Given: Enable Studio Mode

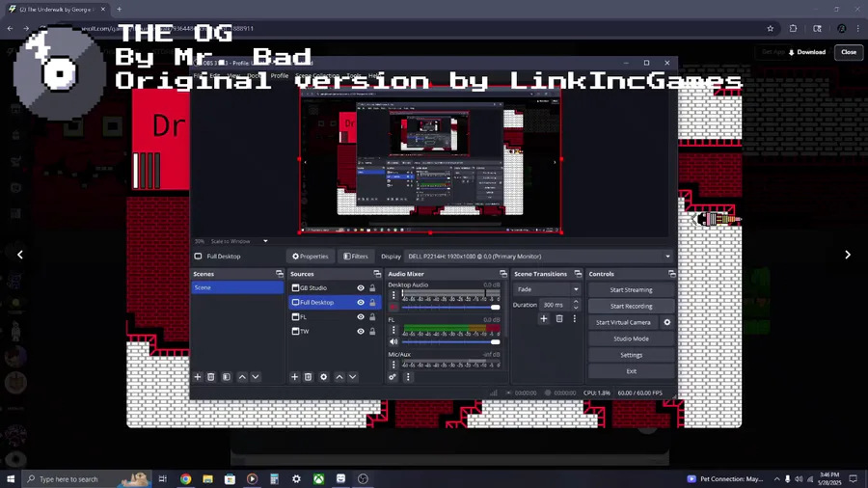Looking at the screenshot, I should pos(631,339).
